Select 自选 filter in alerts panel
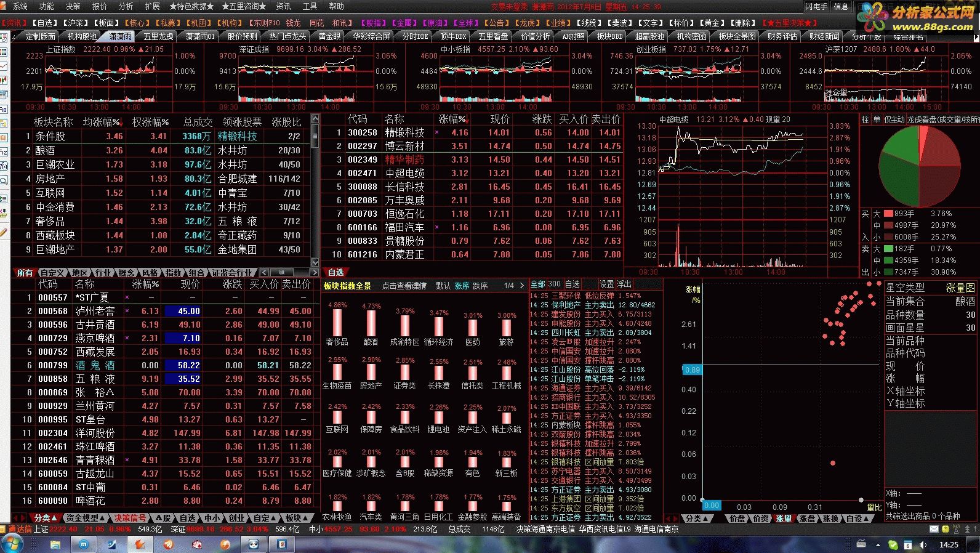 coord(572,284)
